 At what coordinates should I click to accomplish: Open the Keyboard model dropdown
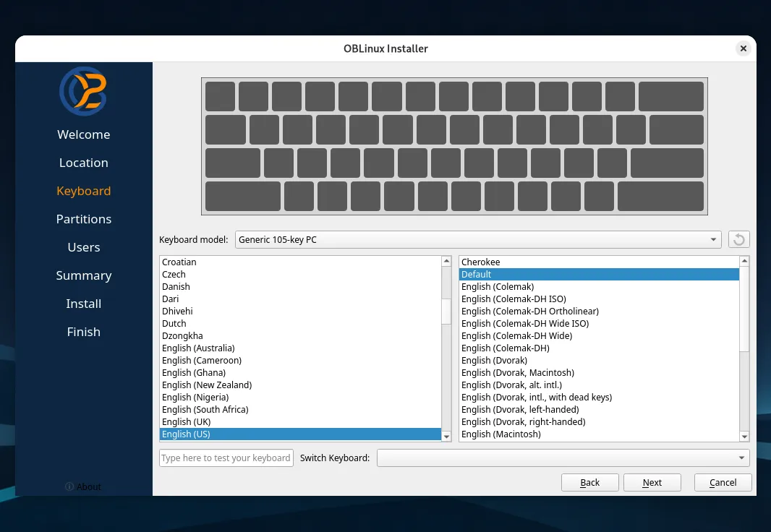(478, 240)
